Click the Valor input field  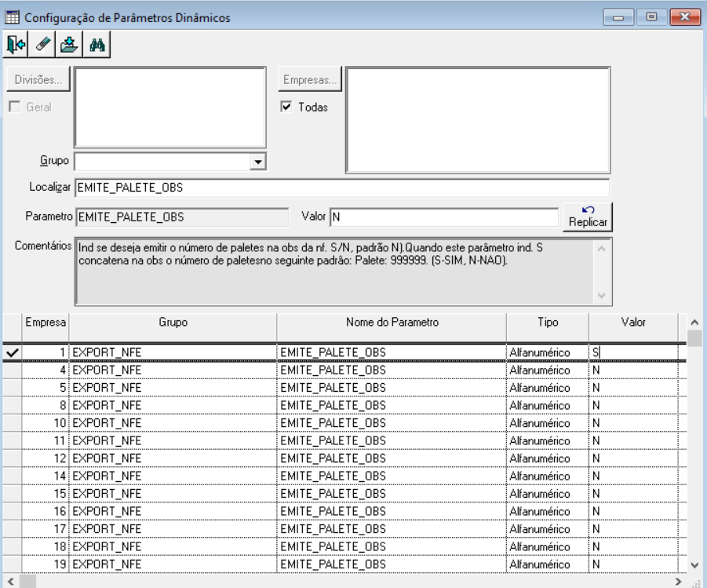point(445,217)
